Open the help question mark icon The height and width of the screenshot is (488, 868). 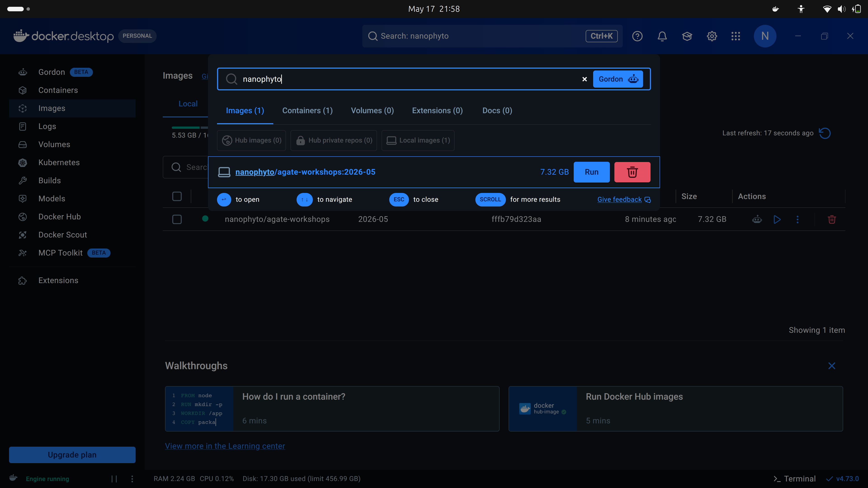(637, 36)
